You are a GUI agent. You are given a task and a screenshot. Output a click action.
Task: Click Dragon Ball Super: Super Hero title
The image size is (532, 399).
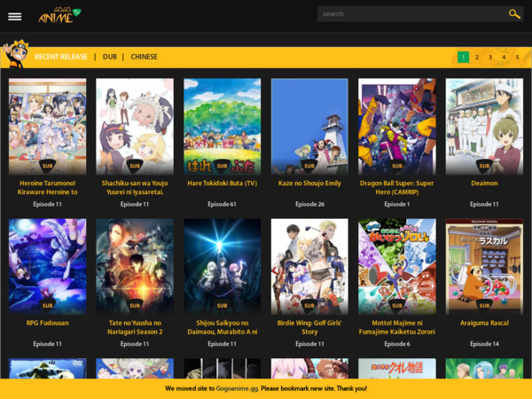point(397,188)
